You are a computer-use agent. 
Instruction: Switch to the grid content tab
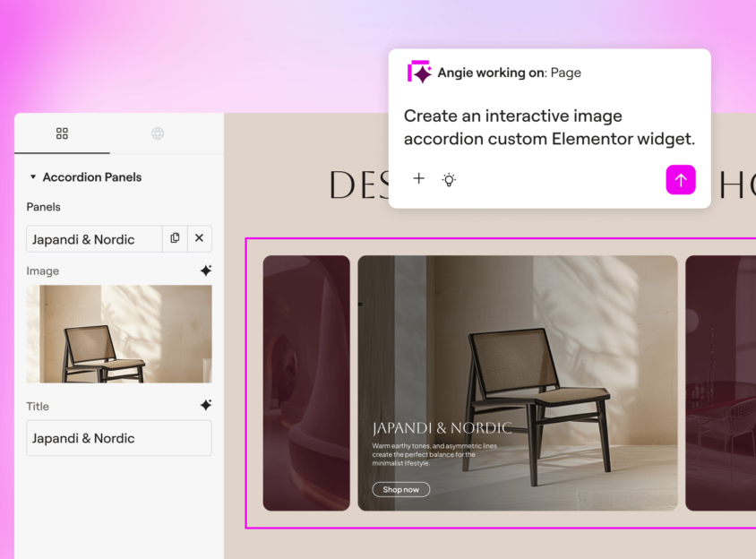click(62, 133)
